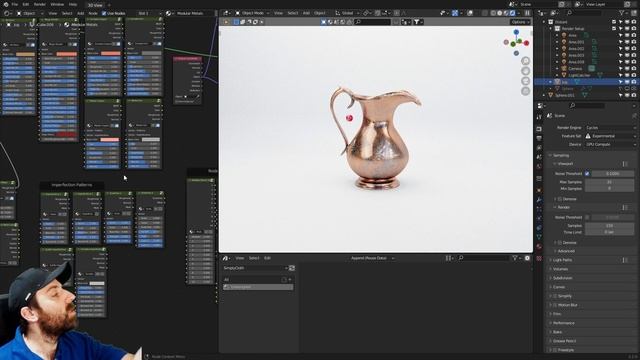
Task: Click asset browser settings gear icon
Action: [527, 258]
